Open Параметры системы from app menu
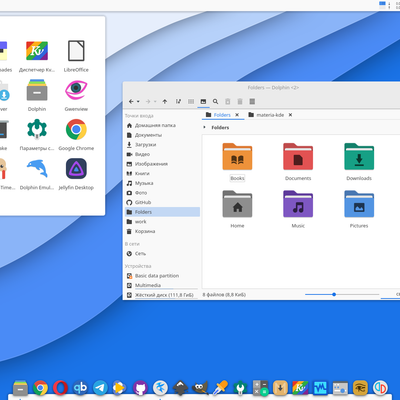 tap(37, 135)
